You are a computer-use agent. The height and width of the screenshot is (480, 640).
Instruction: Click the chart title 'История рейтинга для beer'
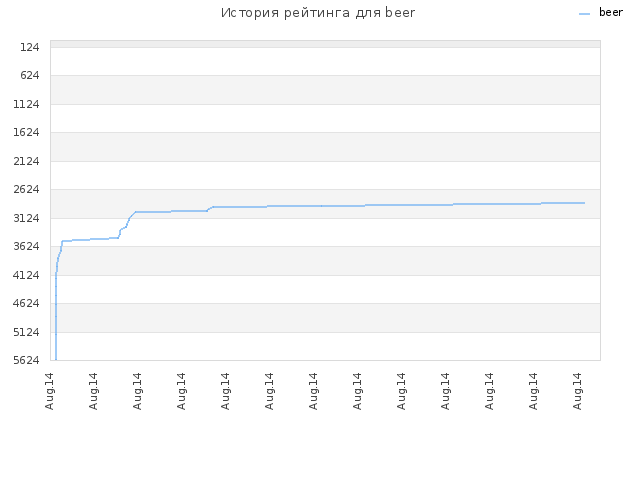(318, 13)
